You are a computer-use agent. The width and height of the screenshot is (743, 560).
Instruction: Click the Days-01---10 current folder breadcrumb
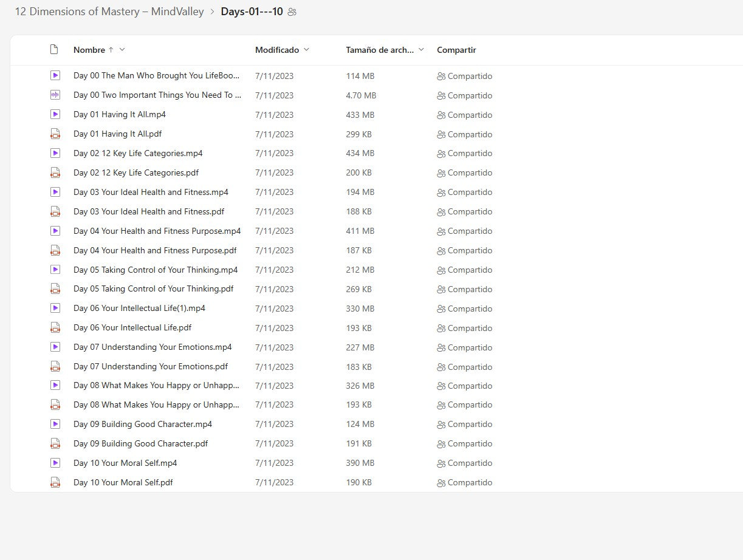[x=252, y=12]
